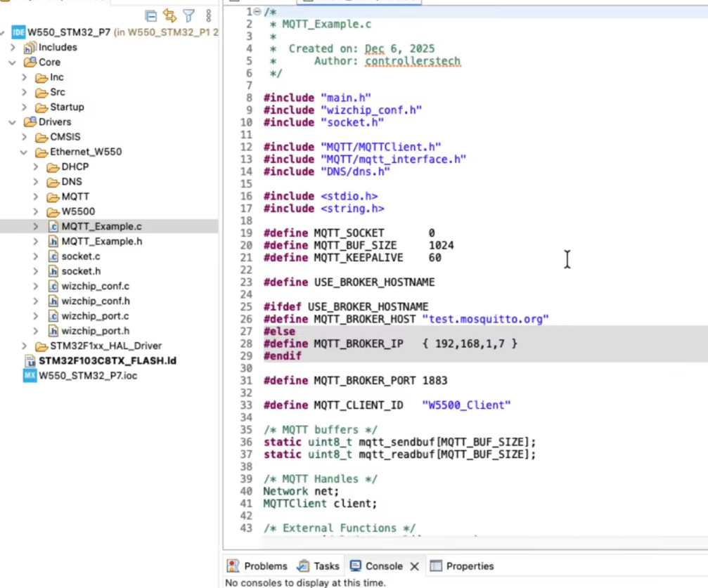
Task: Close the Console view tab
Action: pyautogui.click(x=414, y=566)
